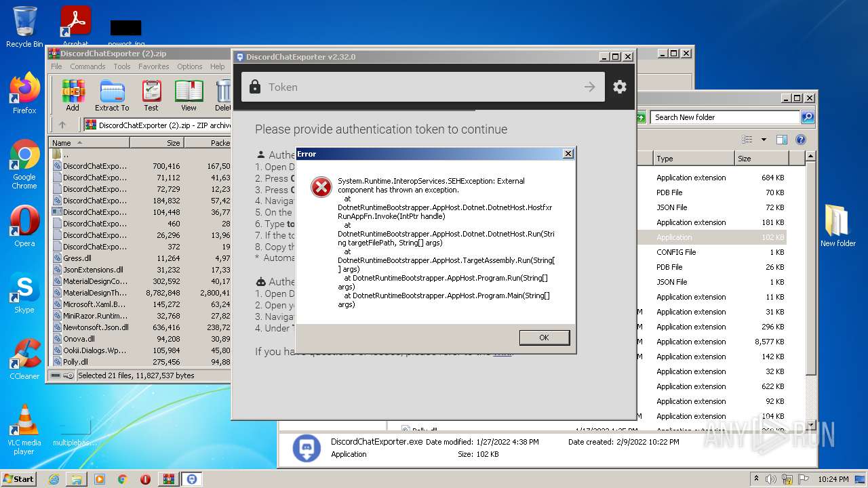Open Firefox desktop shortcut

point(24,94)
